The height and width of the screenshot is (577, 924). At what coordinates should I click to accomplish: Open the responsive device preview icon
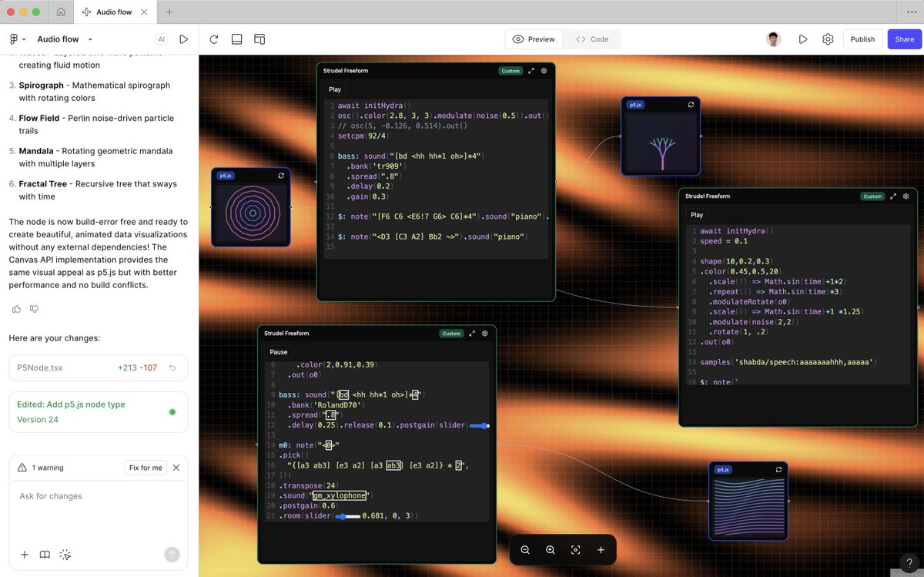259,39
